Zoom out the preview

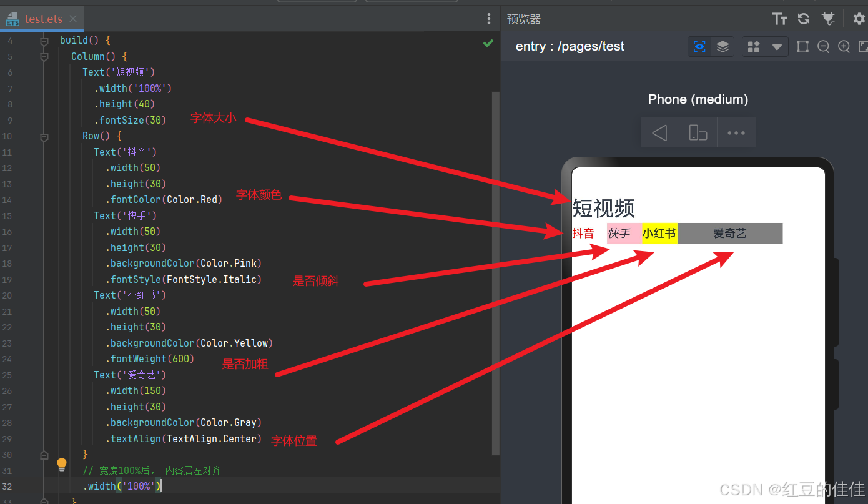click(x=823, y=46)
